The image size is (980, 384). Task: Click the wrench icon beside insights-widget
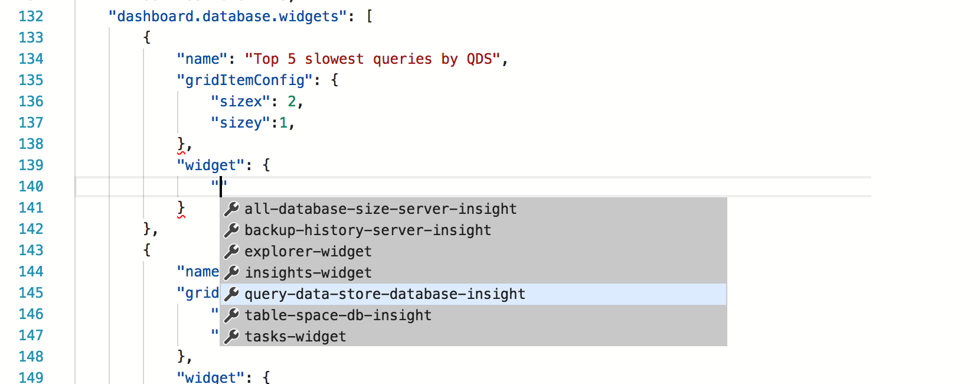point(232,273)
